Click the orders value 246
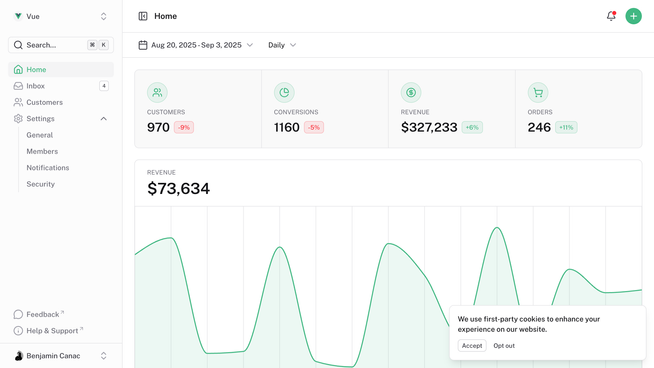 539,127
